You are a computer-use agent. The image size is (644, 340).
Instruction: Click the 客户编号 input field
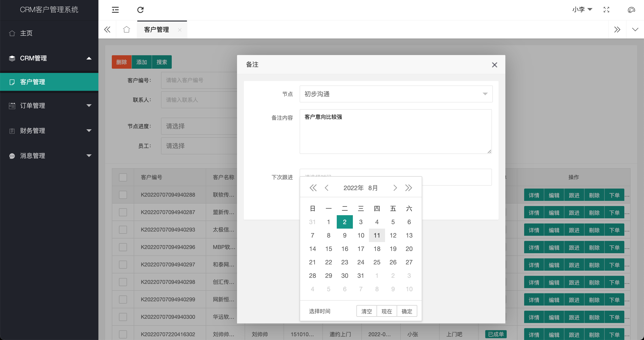pyautogui.click(x=199, y=80)
